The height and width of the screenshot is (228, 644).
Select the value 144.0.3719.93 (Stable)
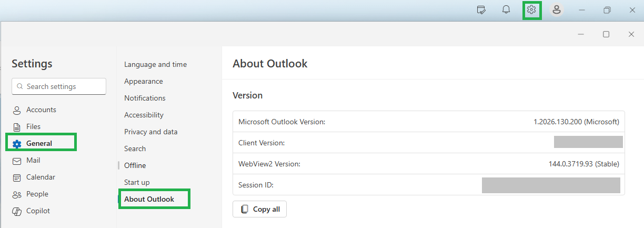pos(584,164)
